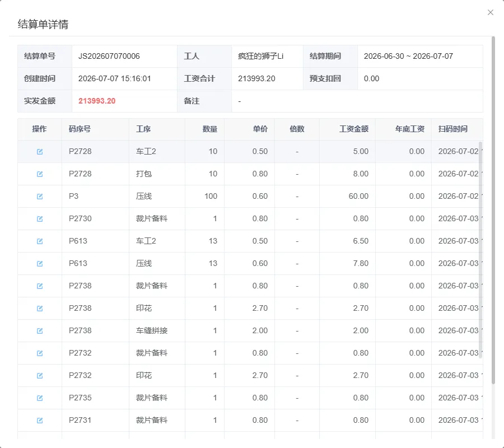Click code P2731

(80, 421)
